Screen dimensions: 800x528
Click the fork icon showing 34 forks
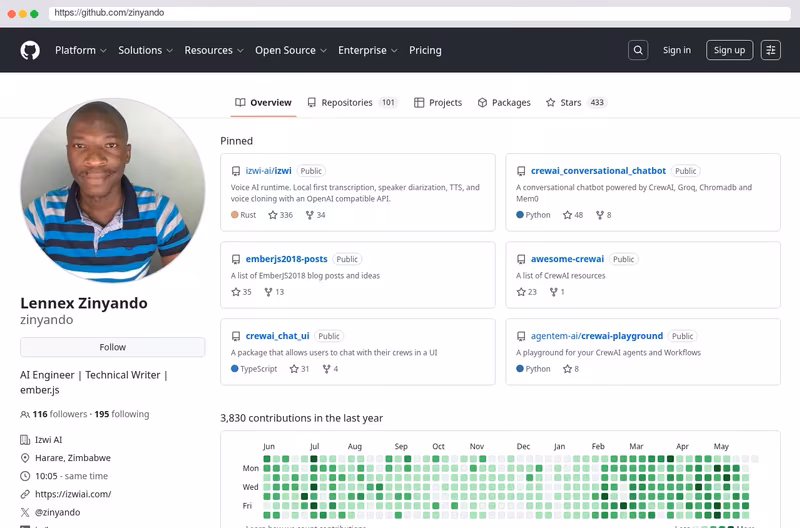(309, 215)
